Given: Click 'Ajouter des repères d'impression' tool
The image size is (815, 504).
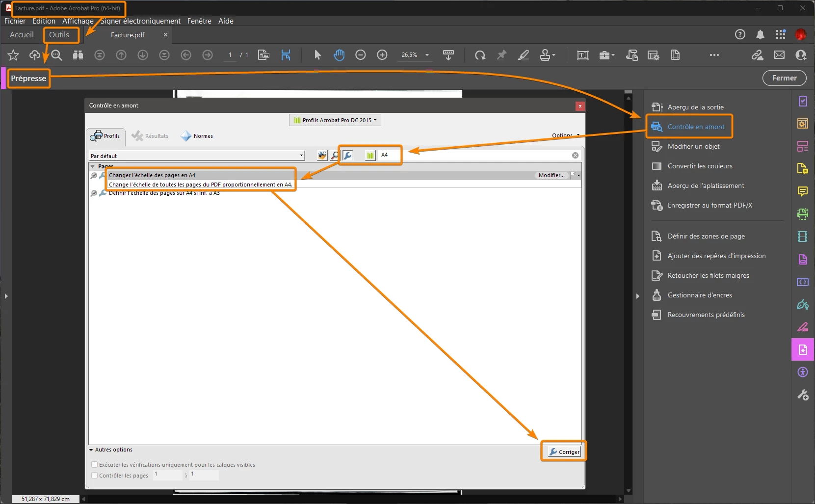Looking at the screenshot, I should (x=708, y=256).
